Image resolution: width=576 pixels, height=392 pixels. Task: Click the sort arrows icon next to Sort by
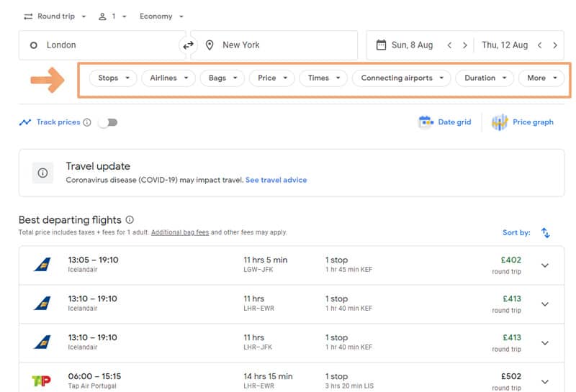[546, 233]
